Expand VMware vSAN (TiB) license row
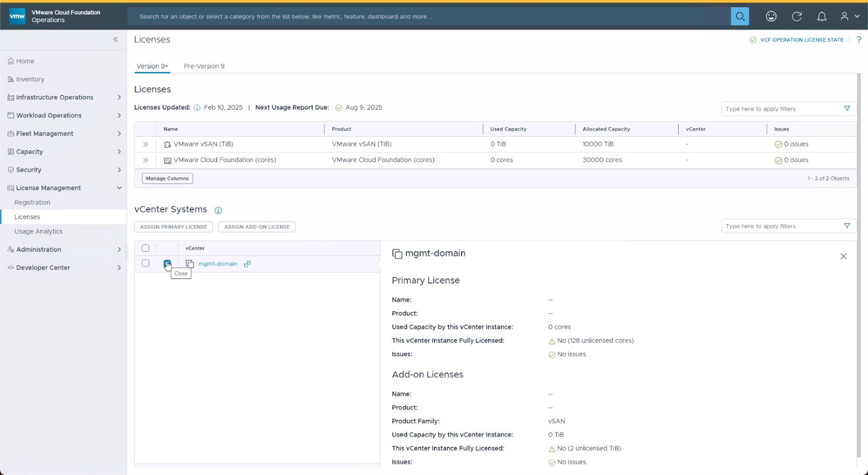Screen dimensions: 868x475 (x=145, y=144)
